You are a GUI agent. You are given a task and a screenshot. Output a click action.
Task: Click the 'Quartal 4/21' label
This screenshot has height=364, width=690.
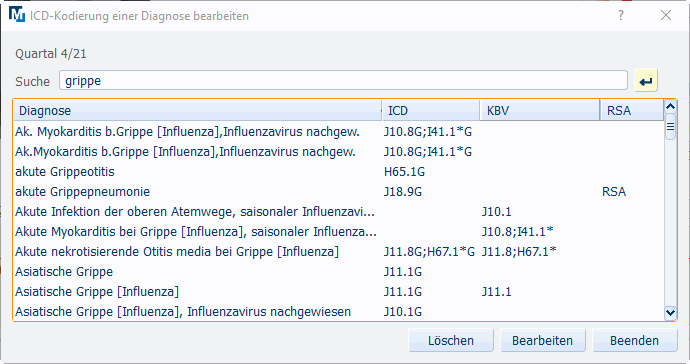[51, 54]
